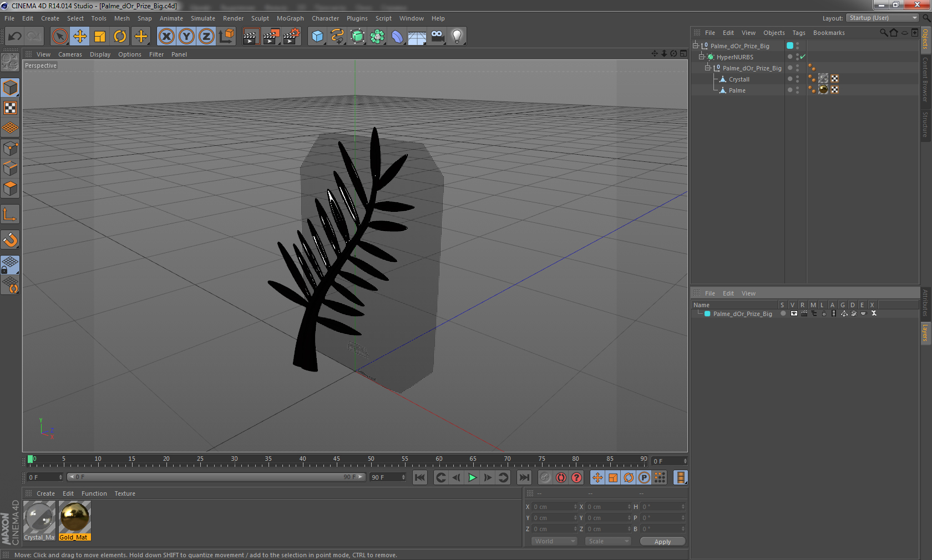Open the Array modeling objects icon
The image size is (932, 560).
pyautogui.click(x=377, y=37)
